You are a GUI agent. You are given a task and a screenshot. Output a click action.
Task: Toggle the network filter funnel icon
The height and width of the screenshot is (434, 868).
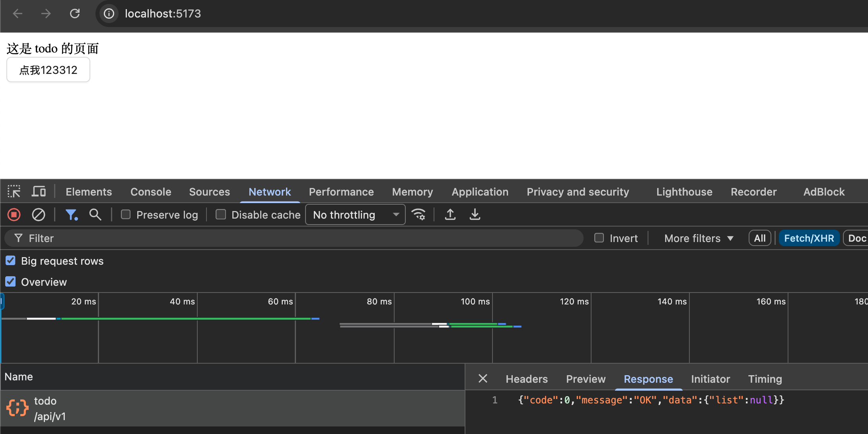(71, 215)
